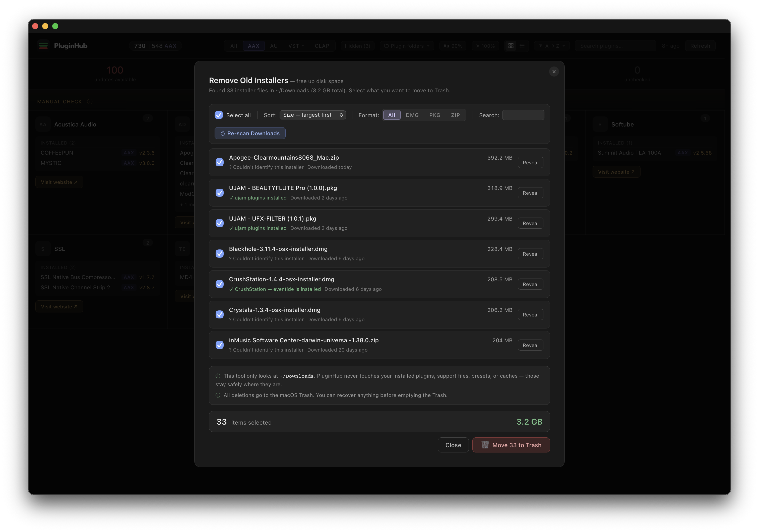The height and width of the screenshot is (532, 759).
Task: Filter installers by DMG format
Action: pos(412,115)
